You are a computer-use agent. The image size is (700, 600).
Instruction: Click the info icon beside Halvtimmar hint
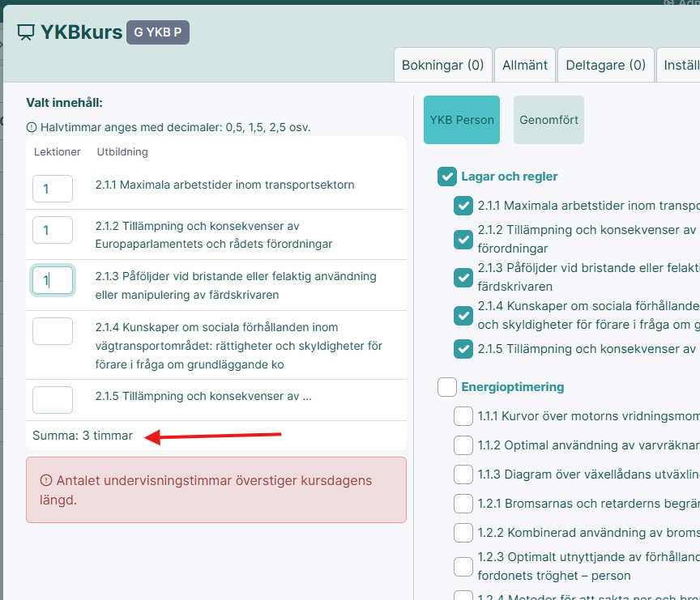tap(32, 127)
